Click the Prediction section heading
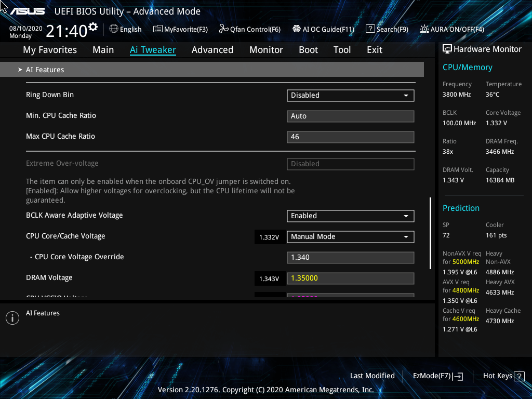 pos(461,208)
